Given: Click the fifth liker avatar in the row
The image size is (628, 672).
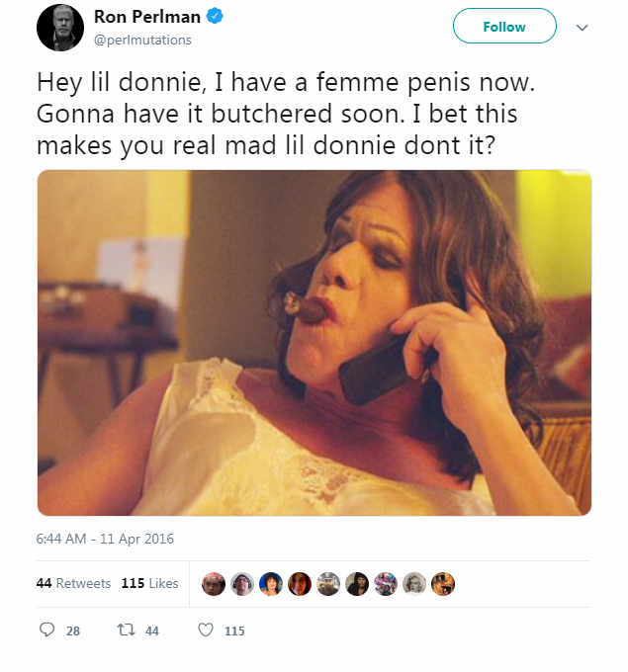Looking at the screenshot, I should coord(328,584).
